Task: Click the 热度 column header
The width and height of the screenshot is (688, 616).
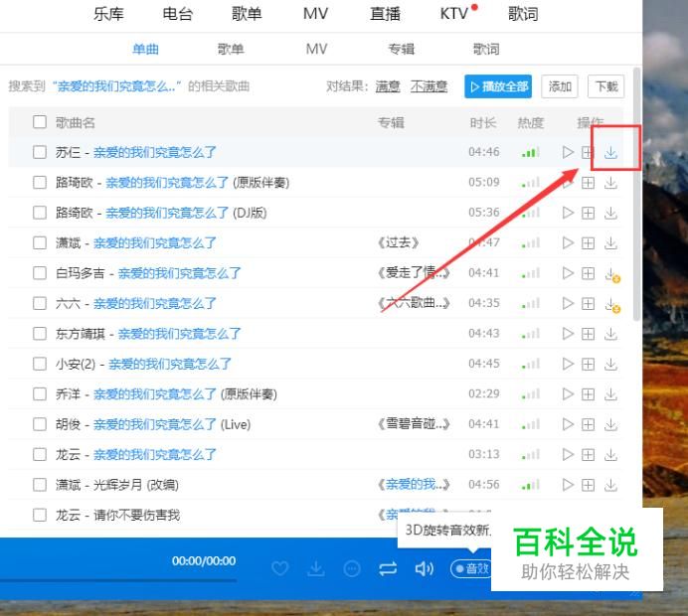Action: [531, 122]
